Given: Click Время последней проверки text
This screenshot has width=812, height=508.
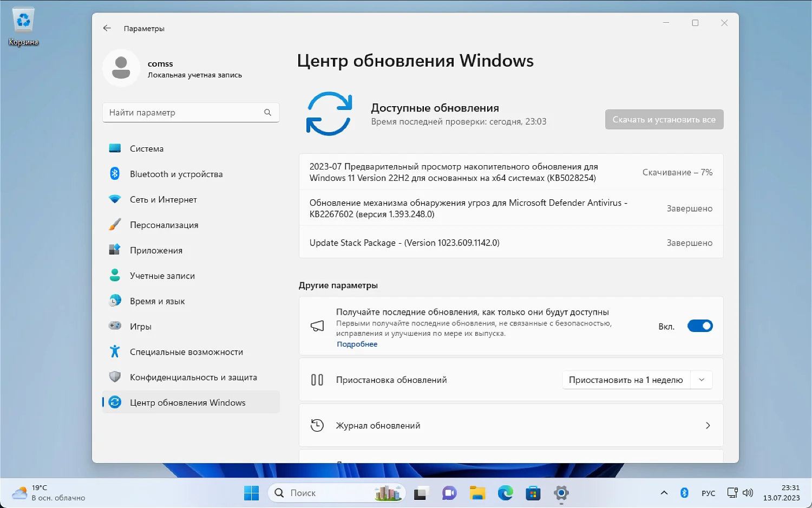Looking at the screenshot, I should point(459,122).
